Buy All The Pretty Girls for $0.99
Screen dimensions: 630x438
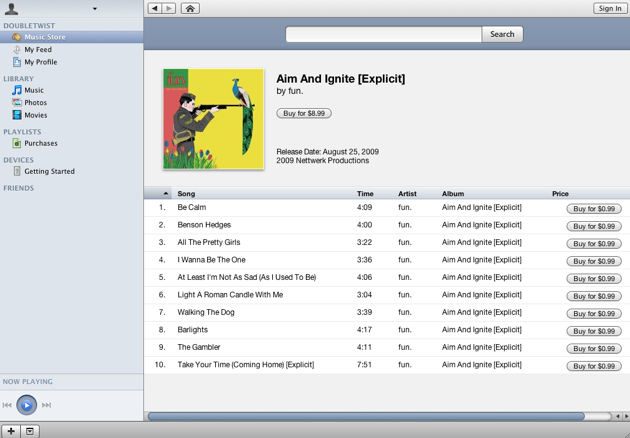[x=594, y=244]
